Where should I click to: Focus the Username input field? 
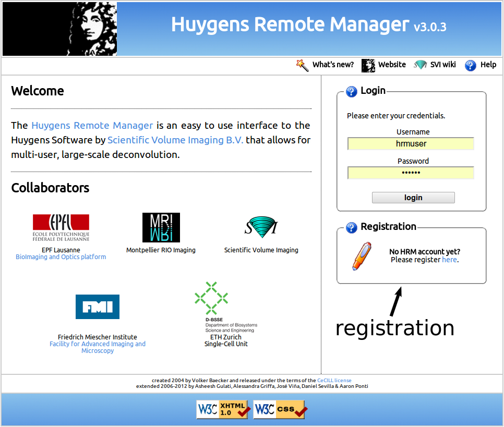[x=411, y=144]
